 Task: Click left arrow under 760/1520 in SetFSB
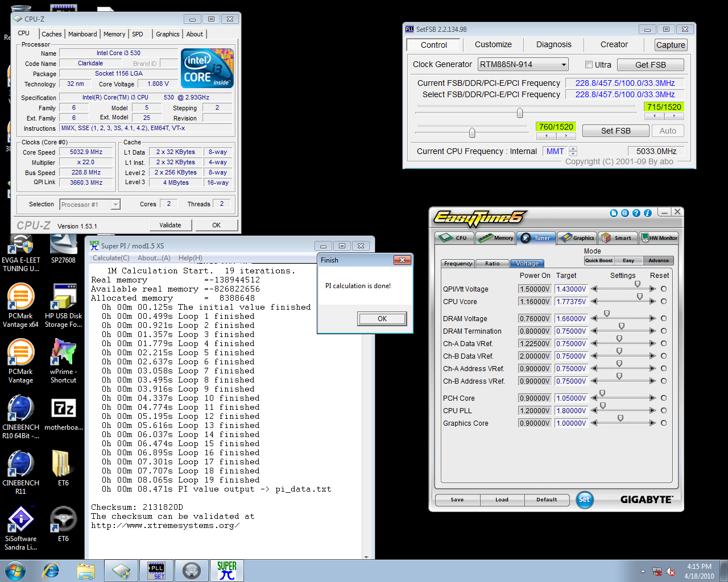(546, 136)
